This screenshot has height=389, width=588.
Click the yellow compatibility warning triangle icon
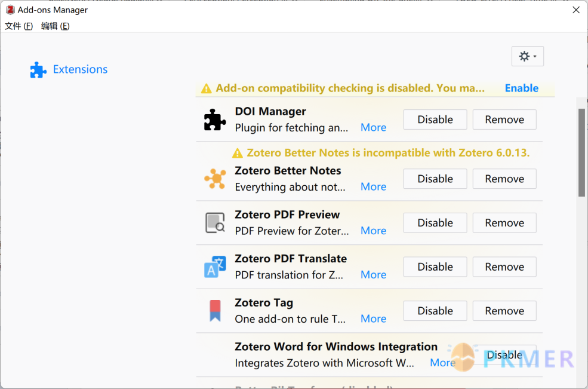click(207, 88)
